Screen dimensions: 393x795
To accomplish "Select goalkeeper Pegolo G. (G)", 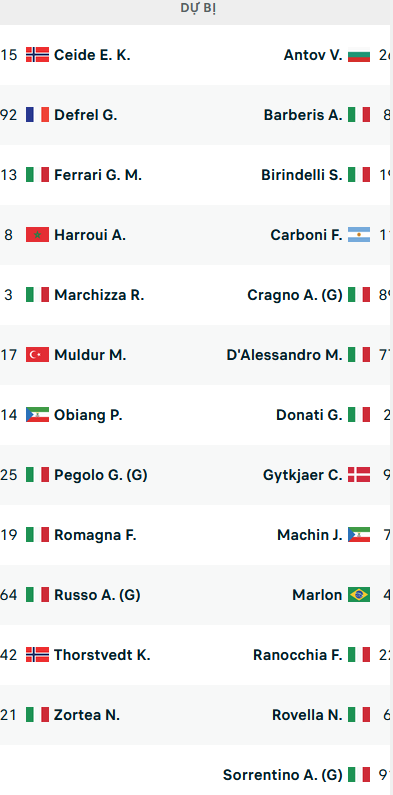I will pyautogui.click(x=101, y=475).
